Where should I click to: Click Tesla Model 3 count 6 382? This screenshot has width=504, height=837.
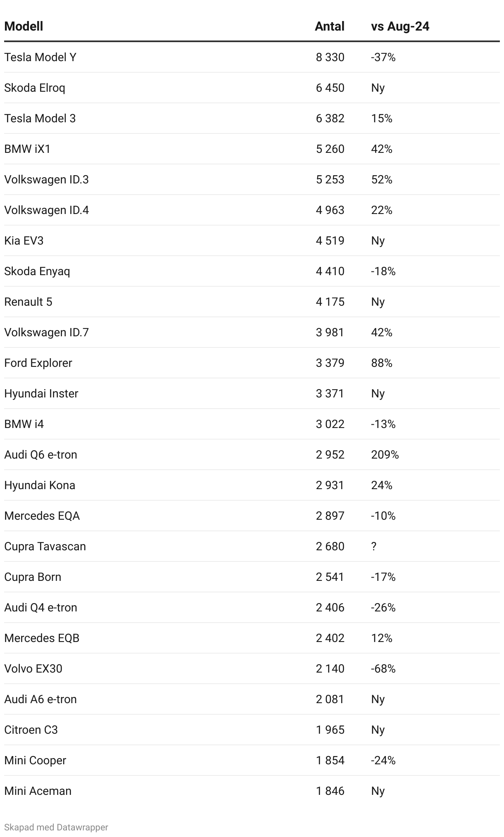(330, 118)
